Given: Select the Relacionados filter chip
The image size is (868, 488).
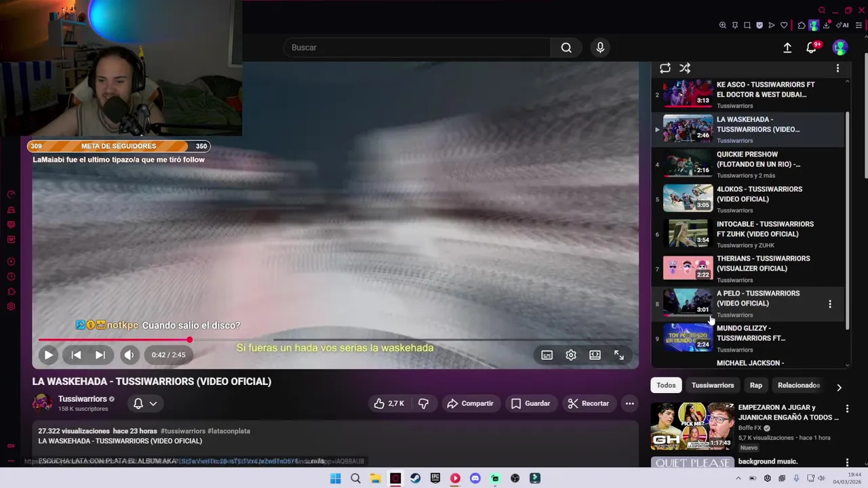Looking at the screenshot, I should 799,385.
